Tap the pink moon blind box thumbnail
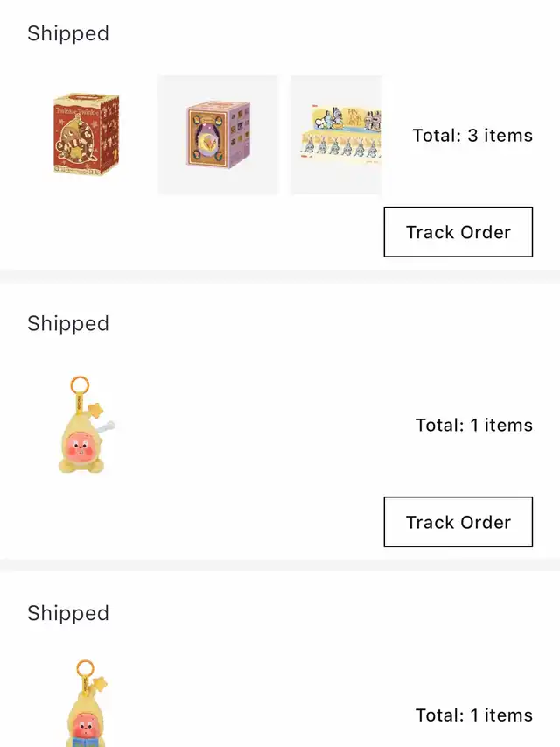 click(x=218, y=135)
